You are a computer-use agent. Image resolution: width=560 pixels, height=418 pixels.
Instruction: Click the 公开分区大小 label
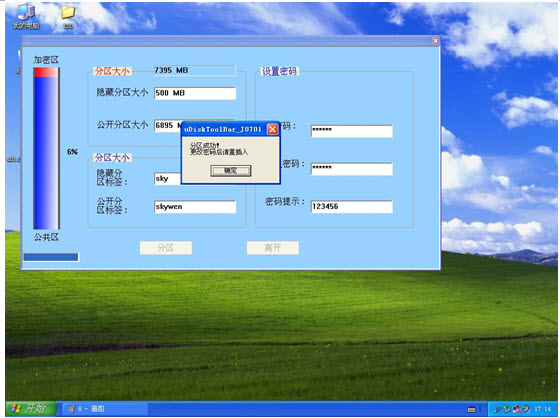122,125
